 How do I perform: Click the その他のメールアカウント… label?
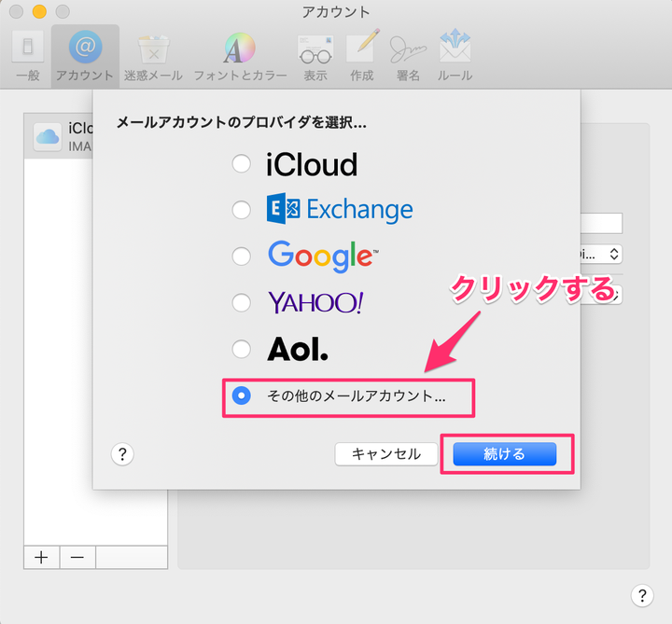coord(357,395)
